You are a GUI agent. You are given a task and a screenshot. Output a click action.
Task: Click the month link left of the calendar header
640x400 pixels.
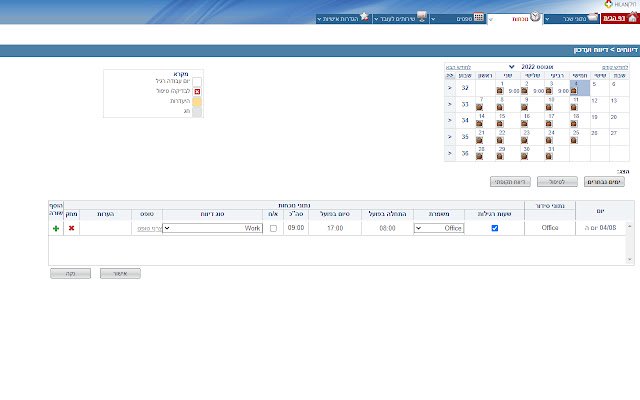pos(458,67)
